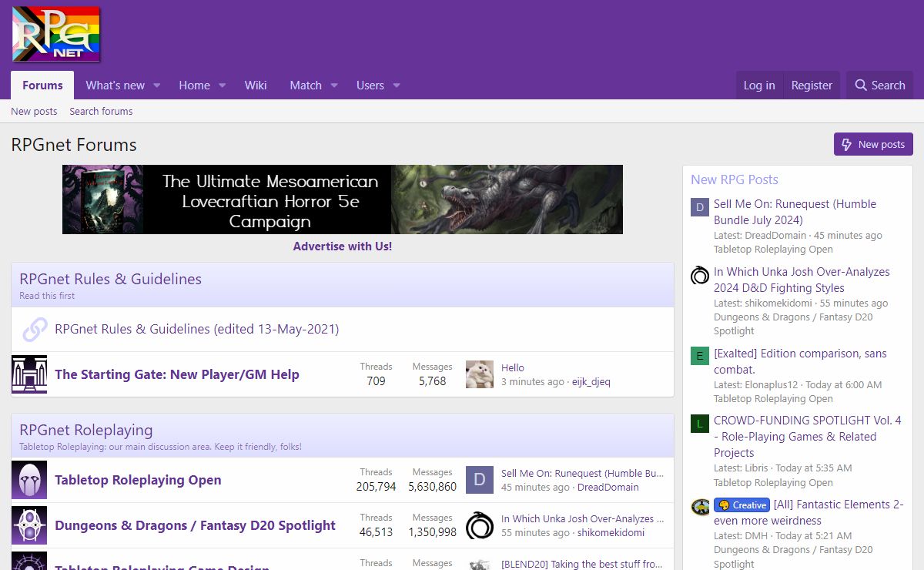Open RPGnet Roleplaying category heading
Viewport: 924px width, 570px height.
(86, 430)
